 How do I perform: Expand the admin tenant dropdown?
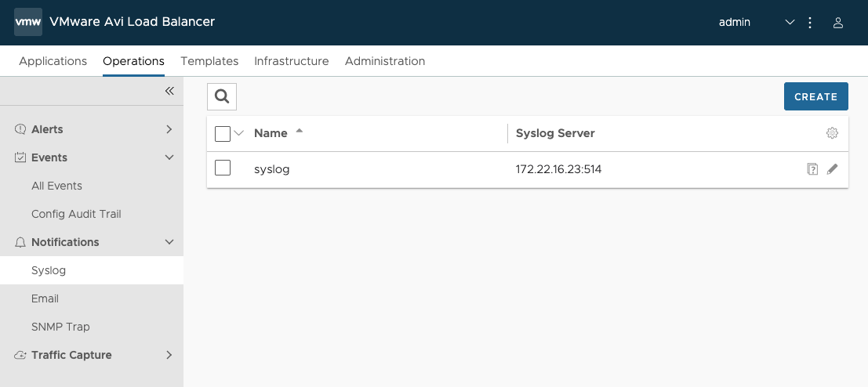790,23
